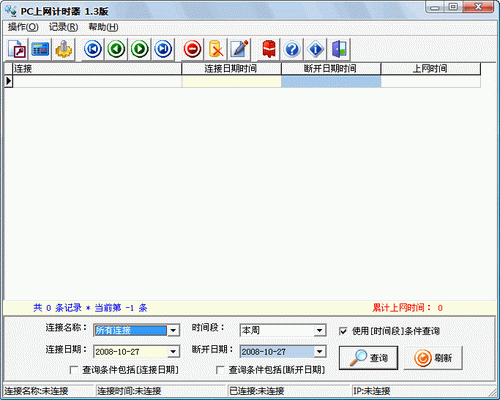This screenshot has width=500, height=400.
Task: Click the 刷新 refresh button
Action: coord(433,358)
